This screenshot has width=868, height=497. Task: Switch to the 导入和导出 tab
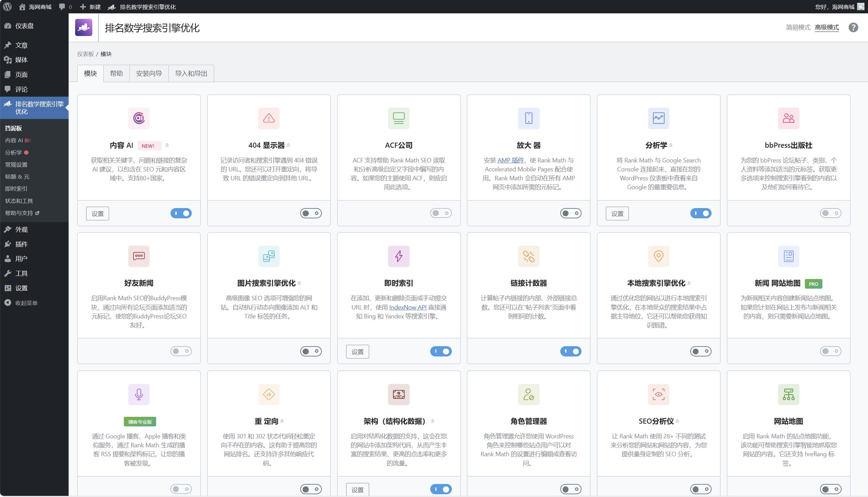coord(191,73)
